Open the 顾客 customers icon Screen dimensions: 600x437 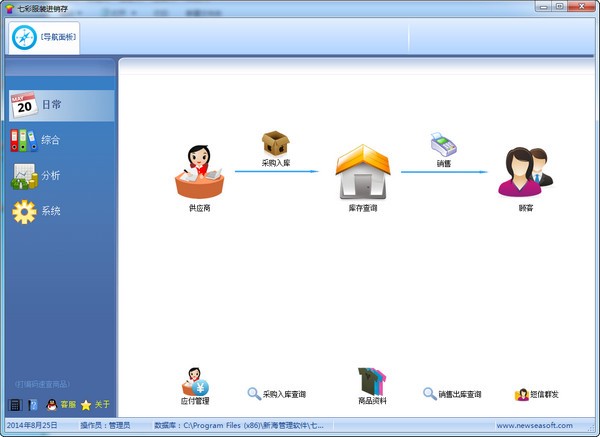coord(526,172)
